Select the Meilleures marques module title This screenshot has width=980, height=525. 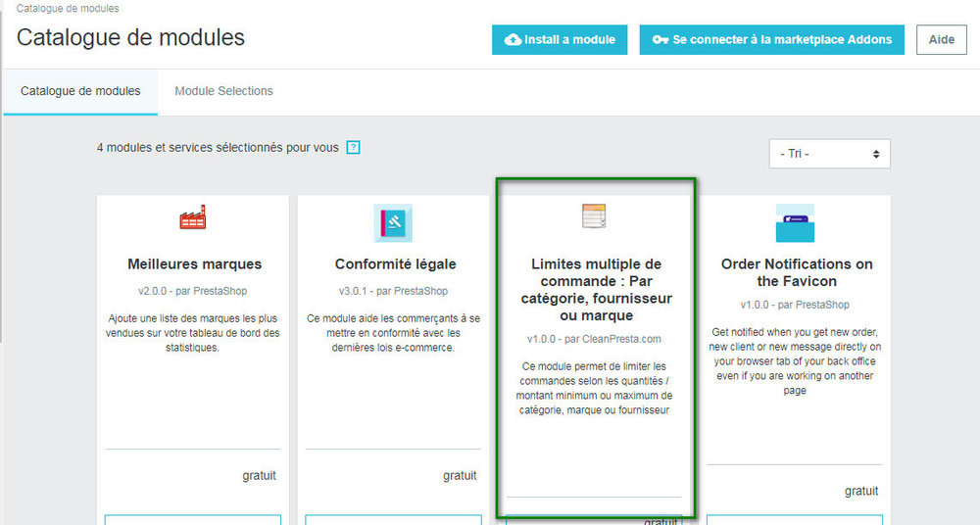pyautogui.click(x=194, y=263)
